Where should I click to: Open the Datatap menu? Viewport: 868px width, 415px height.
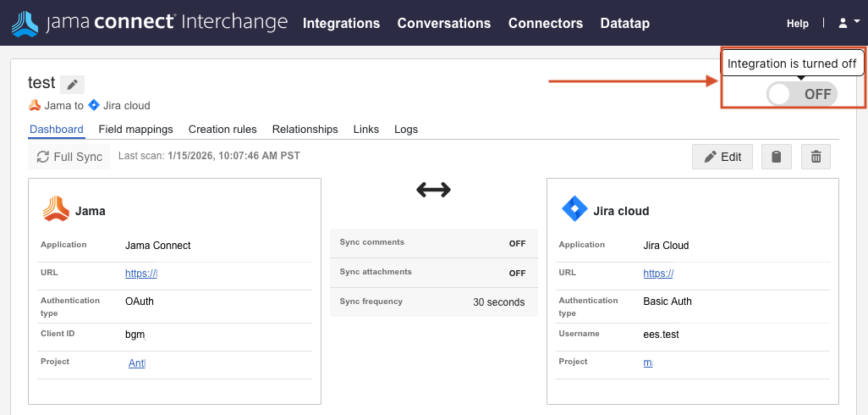tap(625, 23)
